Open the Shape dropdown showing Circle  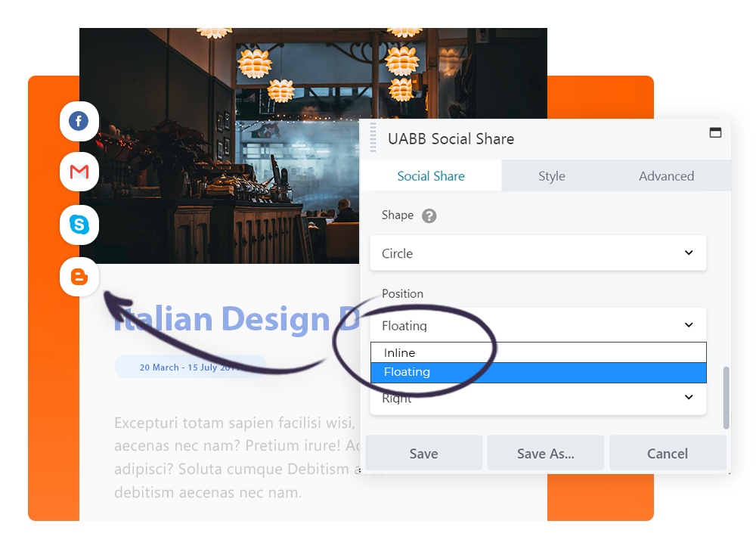tap(538, 253)
